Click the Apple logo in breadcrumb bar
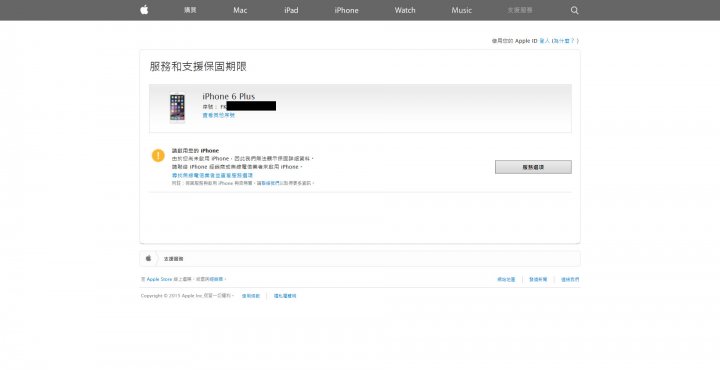This screenshot has height=370, width=720. click(x=148, y=258)
